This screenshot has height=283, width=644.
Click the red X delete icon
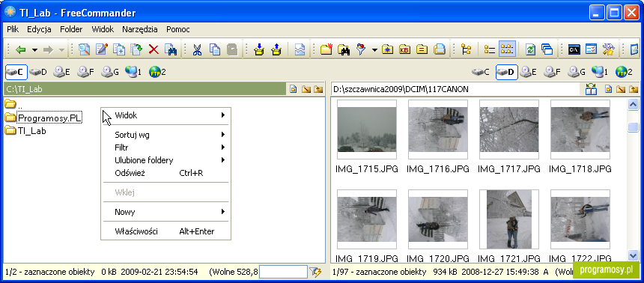[x=154, y=49]
